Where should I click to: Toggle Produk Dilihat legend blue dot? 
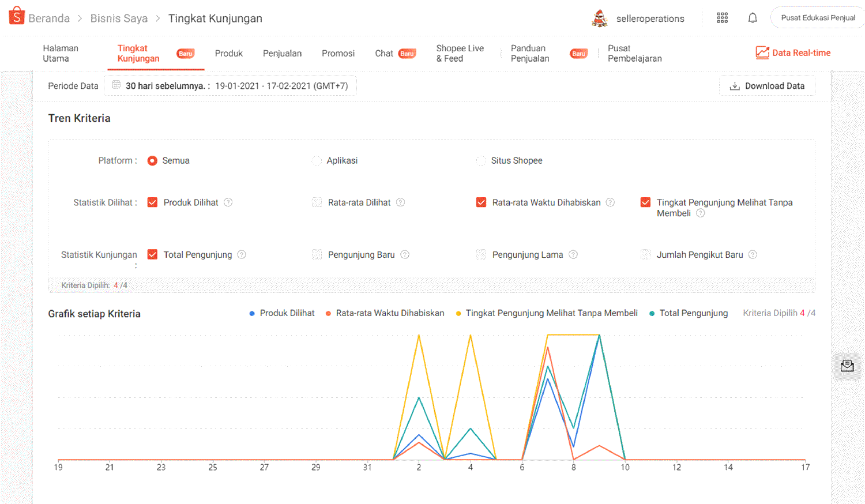(252, 314)
